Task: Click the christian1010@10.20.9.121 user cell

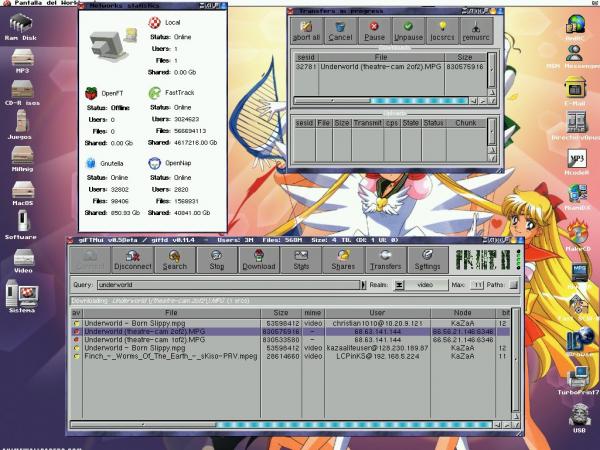Action: pyautogui.click(x=377, y=323)
